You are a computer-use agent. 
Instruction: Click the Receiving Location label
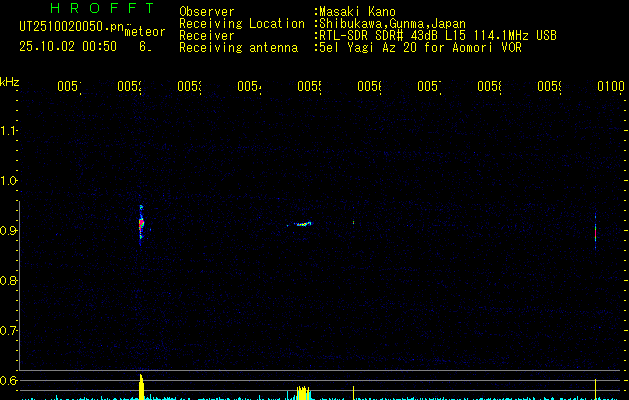242,24
